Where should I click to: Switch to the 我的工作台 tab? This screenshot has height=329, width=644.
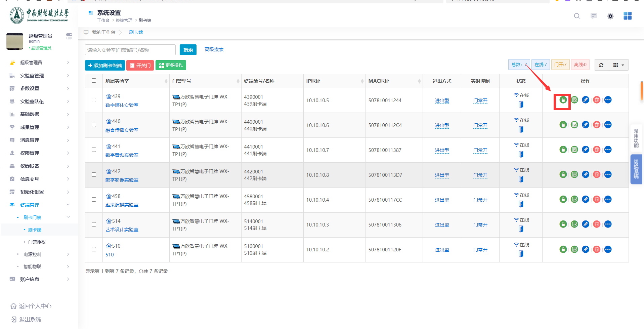[103, 33]
